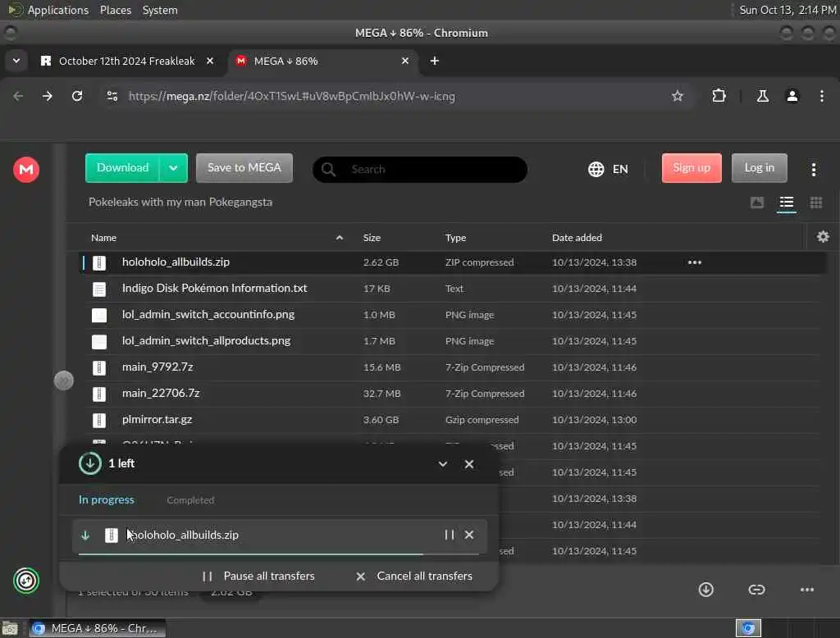
Task: Open the transfers sync icon in sidebar
Action: point(25,580)
